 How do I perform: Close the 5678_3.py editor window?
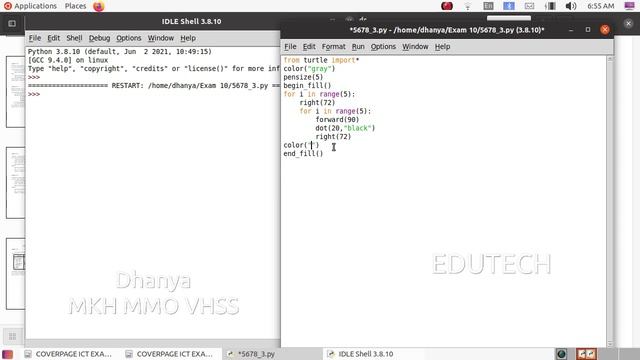click(x=605, y=30)
